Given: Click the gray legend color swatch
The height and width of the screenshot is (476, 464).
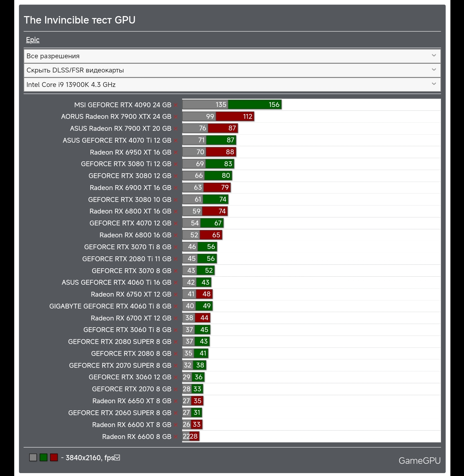Looking at the screenshot, I should click(x=33, y=457).
